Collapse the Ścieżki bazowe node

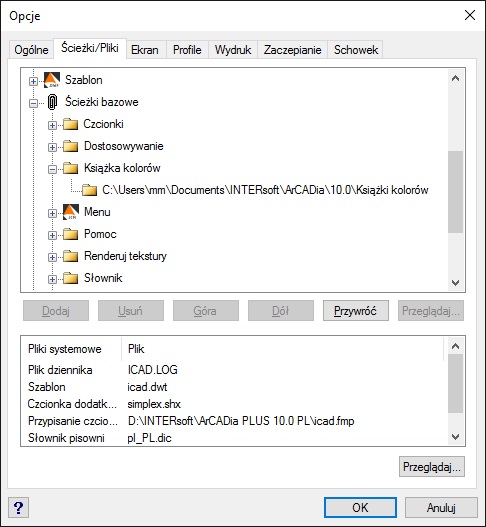coord(33,103)
